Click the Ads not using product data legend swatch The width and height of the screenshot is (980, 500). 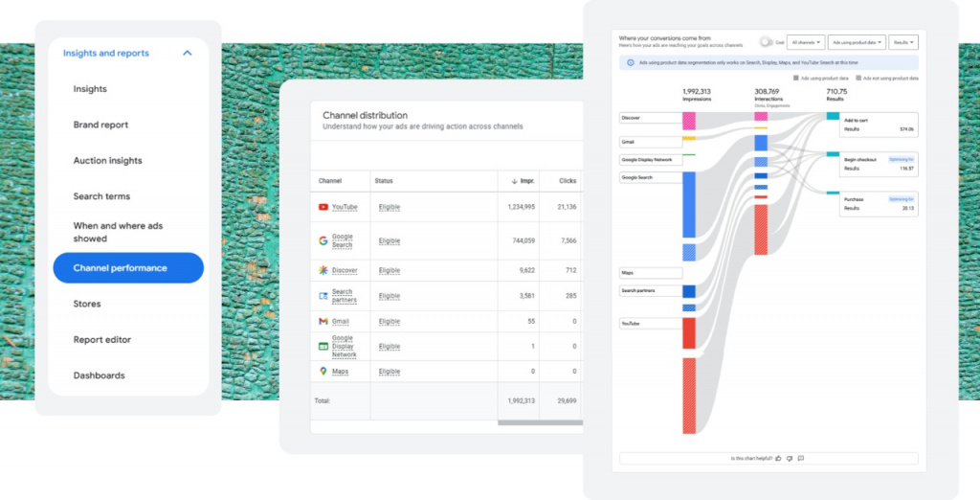pos(858,79)
